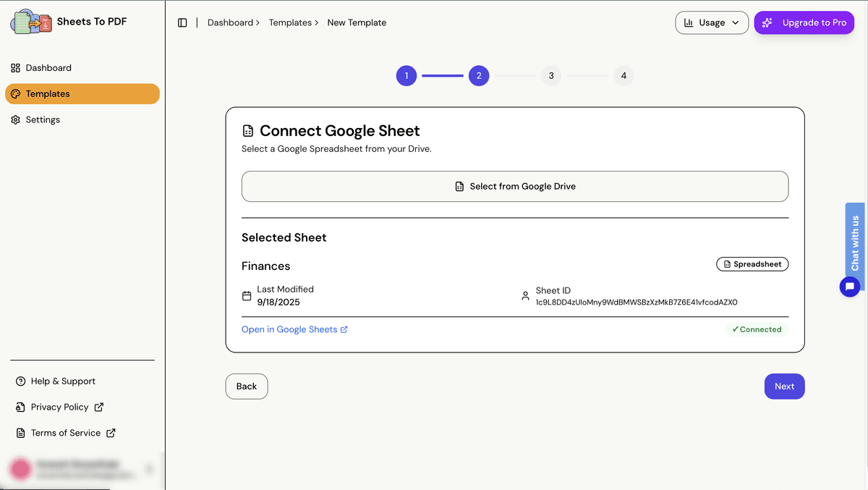Navigate to Templates in the breadcrumb
This screenshot has width=868, height=490.
290,22
